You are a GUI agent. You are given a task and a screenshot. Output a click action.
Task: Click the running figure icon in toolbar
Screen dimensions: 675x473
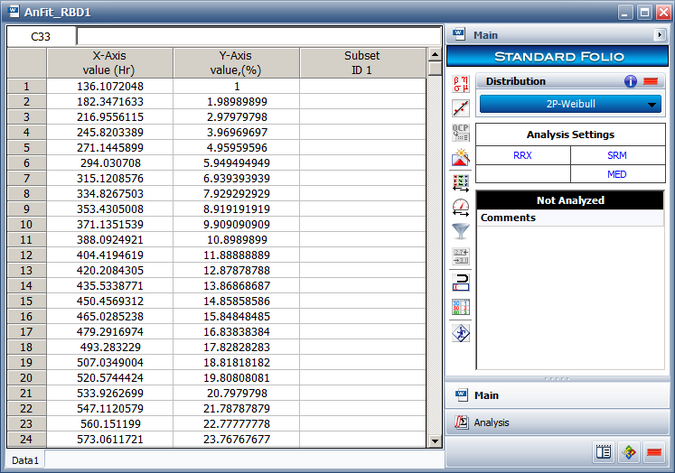pos(461,333)
